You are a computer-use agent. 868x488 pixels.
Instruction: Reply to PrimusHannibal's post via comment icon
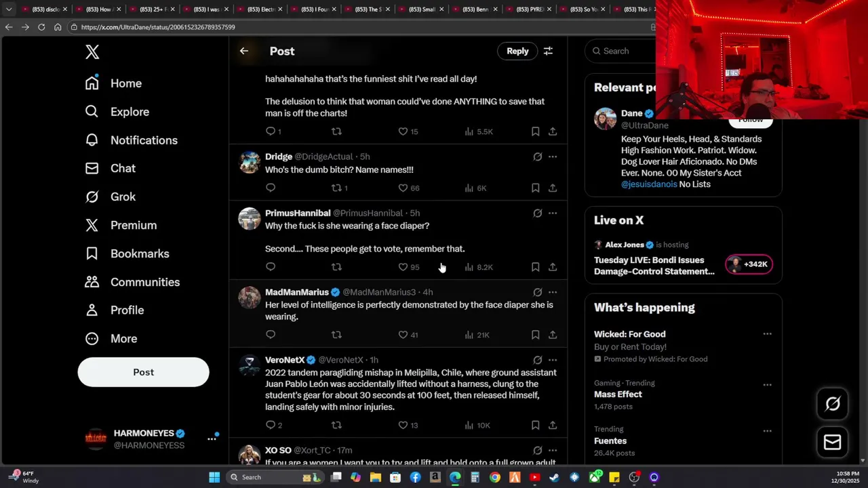tap(271, 267)
